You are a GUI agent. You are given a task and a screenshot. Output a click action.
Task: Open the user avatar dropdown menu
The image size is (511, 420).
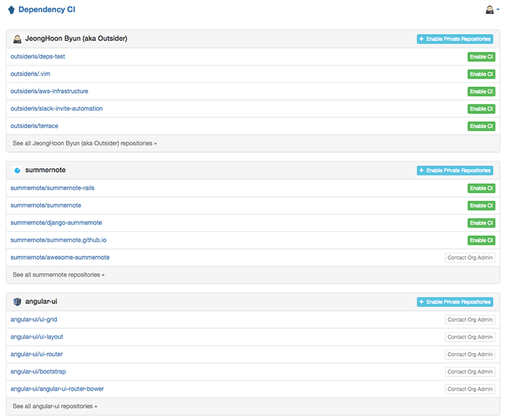[x=492, y=10]
